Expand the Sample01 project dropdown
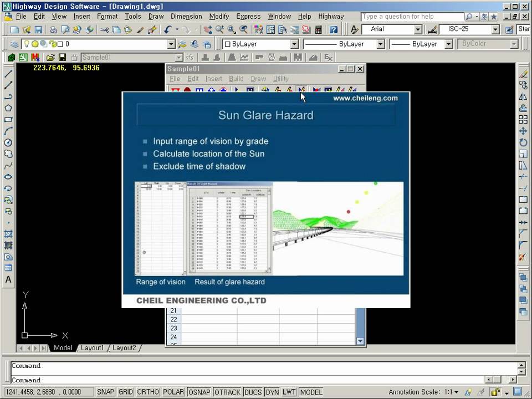The image size is (532, 399). [179, 57]
